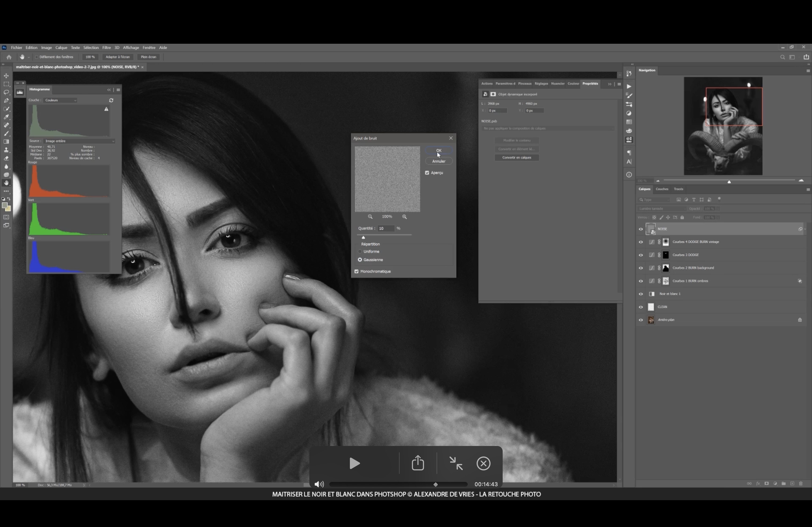The image size is (812, 527).
Task: Hide the CLEAN layer
Action: [641, 307]
